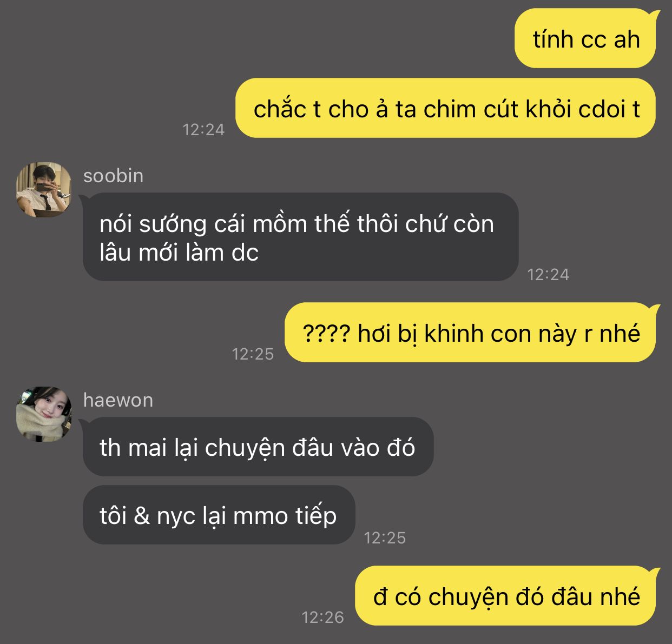Tap soobin's message 'nói sướng cái mồm'
Screen dimensions: 672x644
300,237
